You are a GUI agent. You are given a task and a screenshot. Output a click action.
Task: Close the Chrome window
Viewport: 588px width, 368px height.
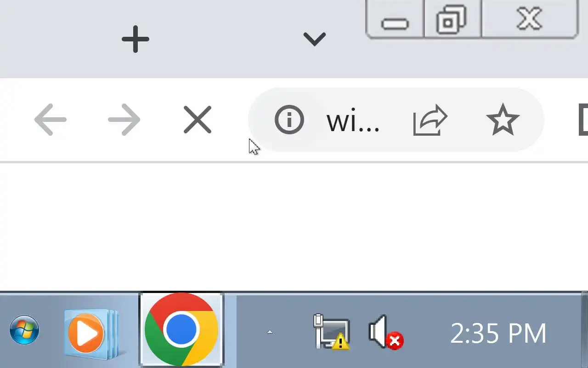click(x=529, y=19)
